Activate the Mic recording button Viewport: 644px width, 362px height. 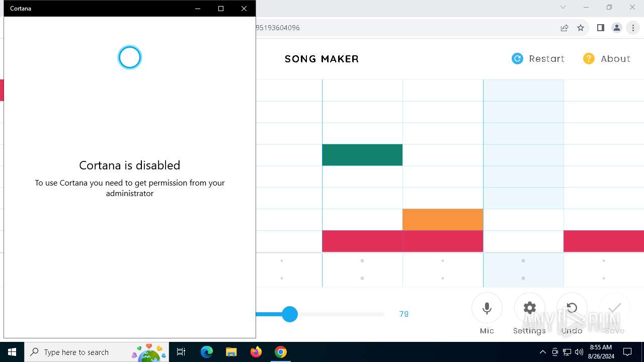(x=487, y=308)
